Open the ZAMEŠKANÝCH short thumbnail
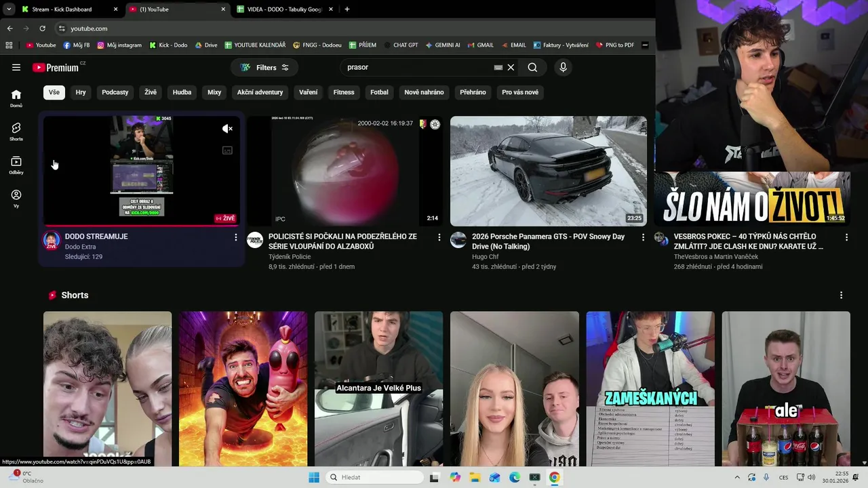The width and height of the screenshot is (868, 488). click(650, 389)
